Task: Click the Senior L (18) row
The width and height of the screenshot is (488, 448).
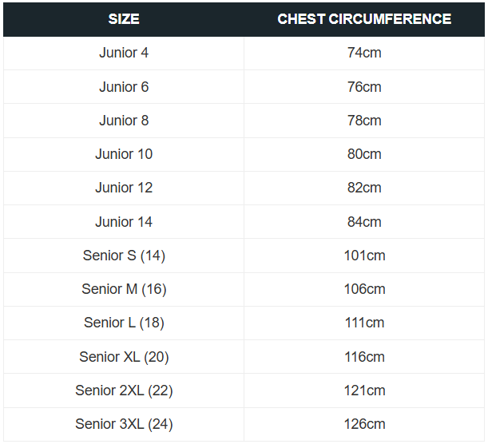Action: (244, 323)
